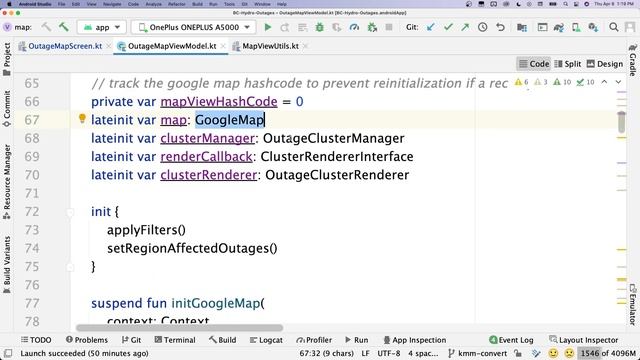Open Search Everywhere magnifier in toolbar
This screenshot has width=640, height=360.
613,27
